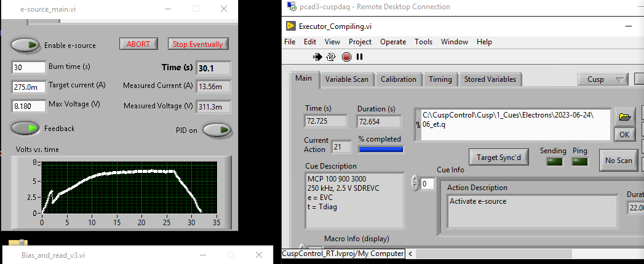Click the % completed progress bar
Image resolution: width=644 pixels, height=264 pixels.
pos(381,149)
